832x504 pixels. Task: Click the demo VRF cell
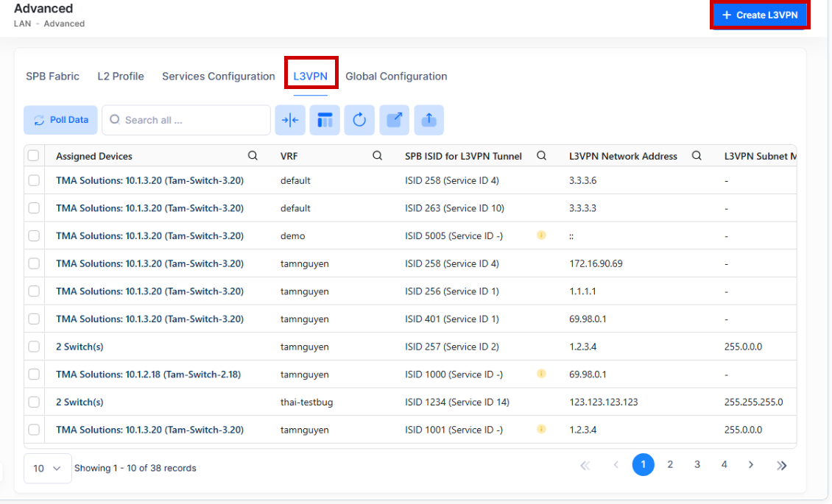292,236
